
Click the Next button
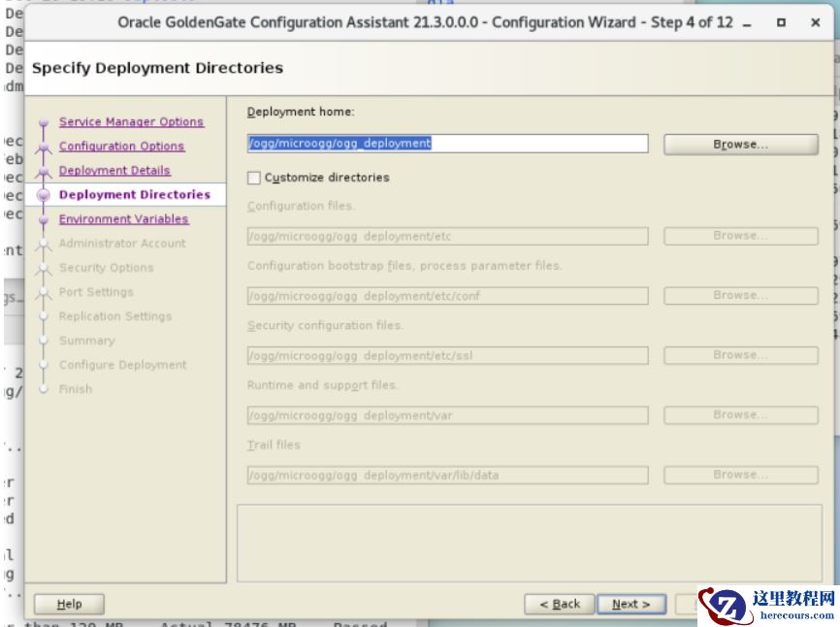pyautogui.click(x=631, y=604)
